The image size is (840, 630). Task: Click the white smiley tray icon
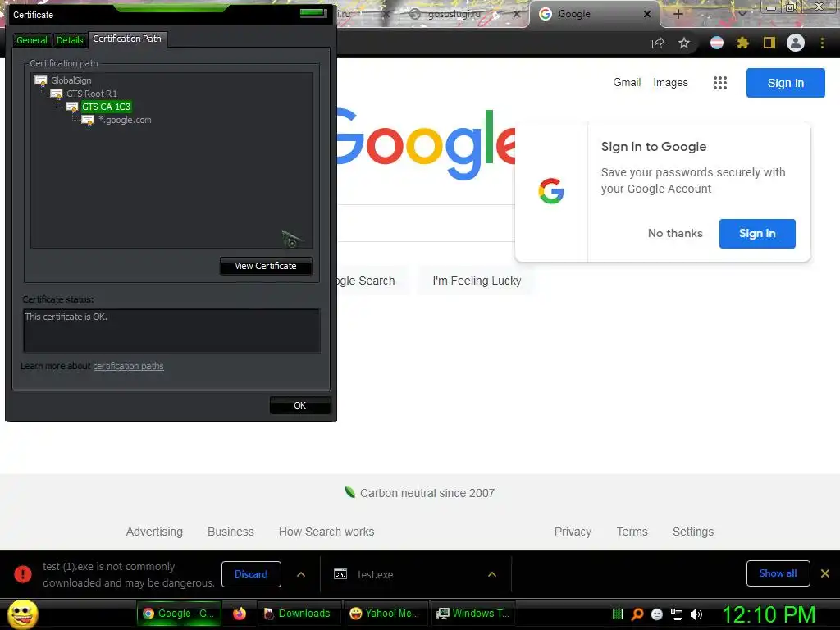coord(657,614)
